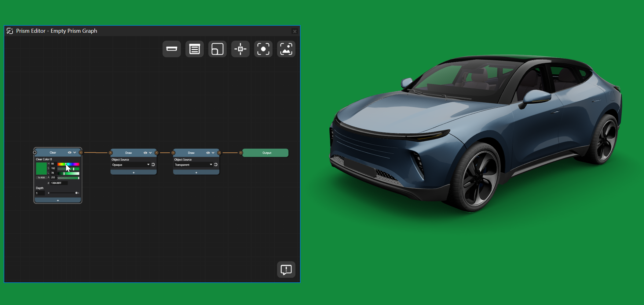Click the Prism Editor window title text
Image resolution: width=644 pixels, height=305 pixels.
coord(57,31)
